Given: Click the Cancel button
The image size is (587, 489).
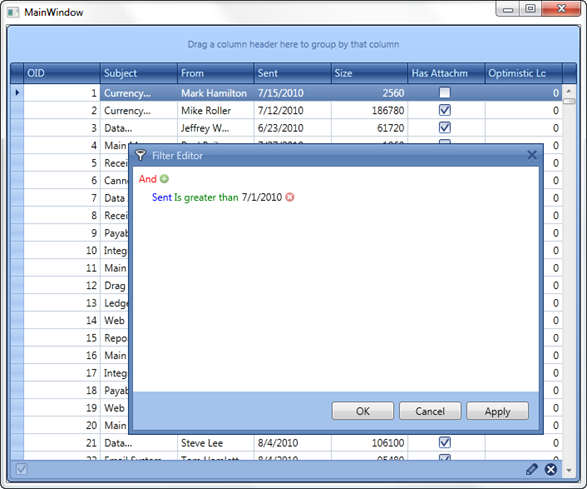Looking at the screenshot, I should point(430,411).
